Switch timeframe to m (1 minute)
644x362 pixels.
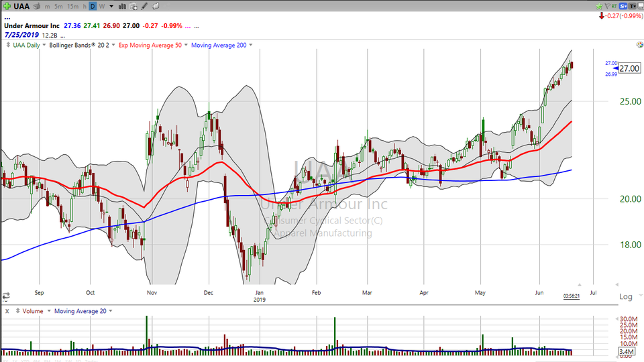tap(48, 6)
